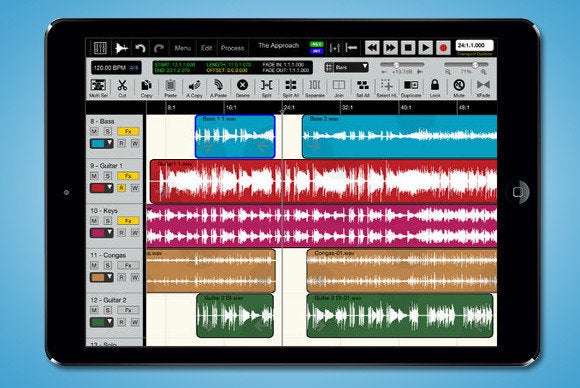Copy the selected region
The width and height of the screenshot is (580, 388).
click(x=146, y=88)
